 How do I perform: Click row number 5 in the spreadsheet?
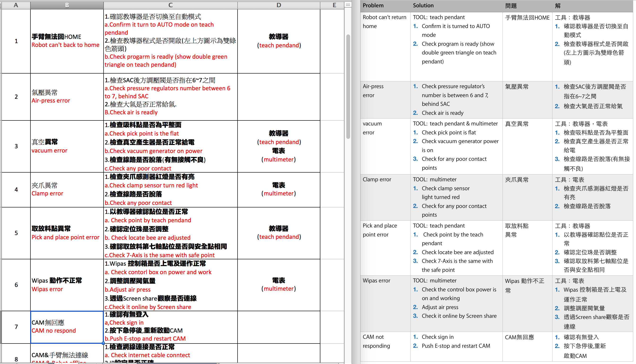(16, 233)
